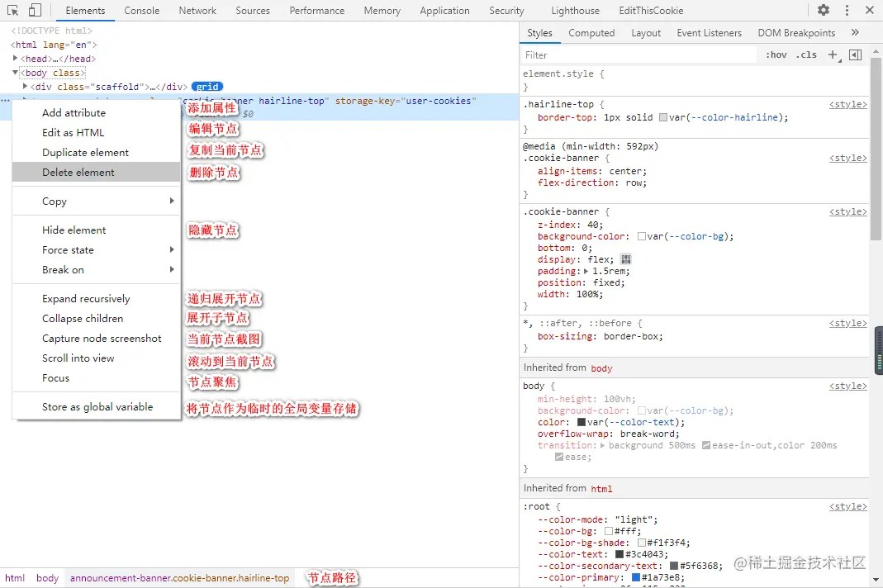
Task: Click the --color-text color swatch
Action: (582, 422)
